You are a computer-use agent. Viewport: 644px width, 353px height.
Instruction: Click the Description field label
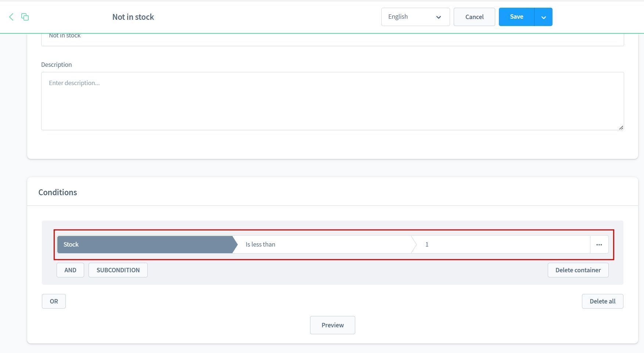57,65
